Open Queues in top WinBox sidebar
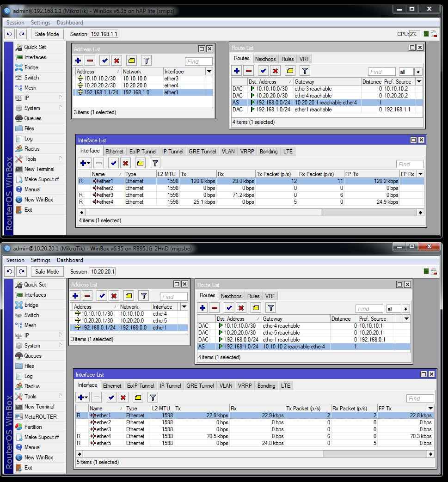 coord(32,118)
